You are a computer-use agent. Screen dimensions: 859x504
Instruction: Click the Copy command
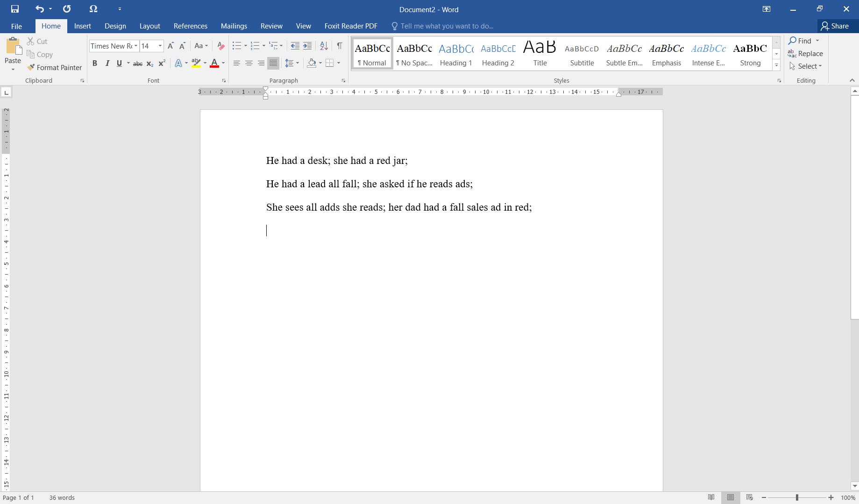[40, 54]
